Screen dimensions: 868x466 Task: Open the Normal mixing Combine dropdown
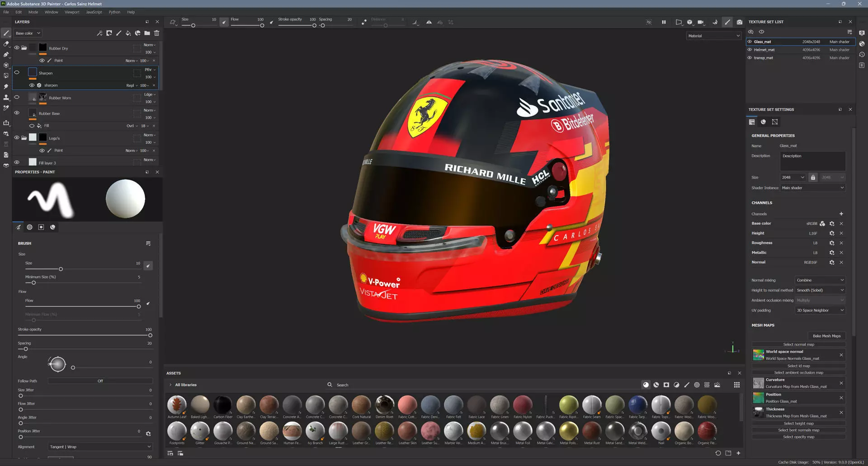point(820,280)
